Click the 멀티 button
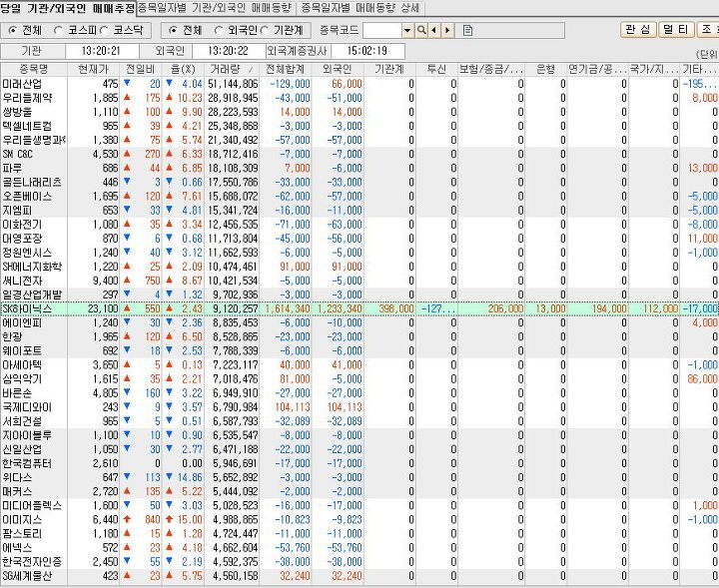 coord(676,30)
